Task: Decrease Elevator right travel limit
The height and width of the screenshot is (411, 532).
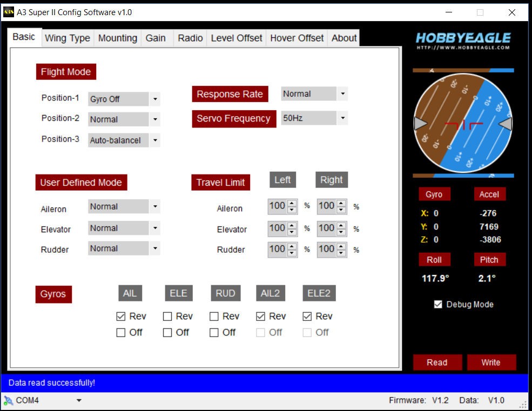Action: click(x=341, y=232)
